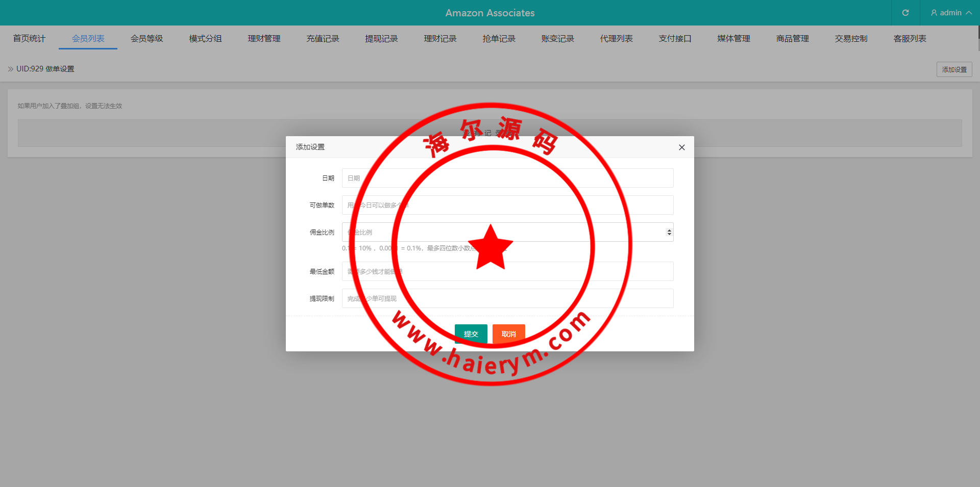Select the 抢单记录 navigation item
Screen dimensions: 980x487
[499, 39]
